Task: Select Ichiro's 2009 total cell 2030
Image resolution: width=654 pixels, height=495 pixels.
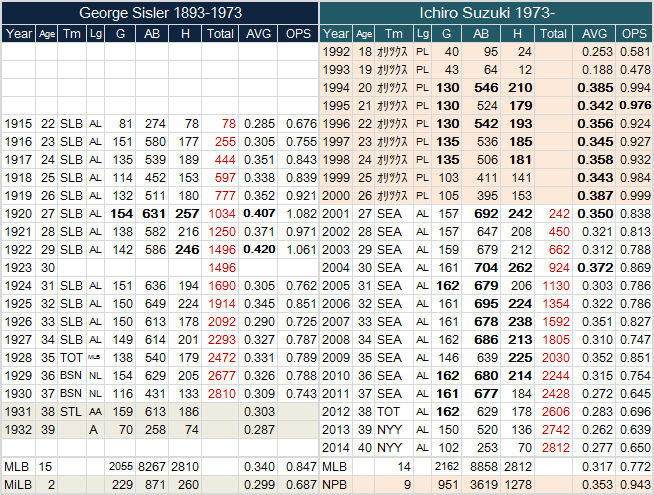Action: (x=553, y=357)
